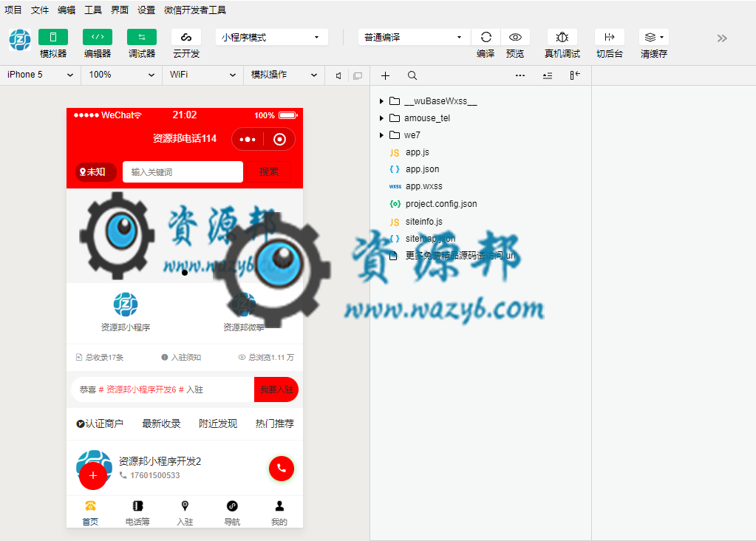Click the hide file panel icon
The width and height of the screenshot is (756, 541).
pyautogui.click(x=575, y=75)
